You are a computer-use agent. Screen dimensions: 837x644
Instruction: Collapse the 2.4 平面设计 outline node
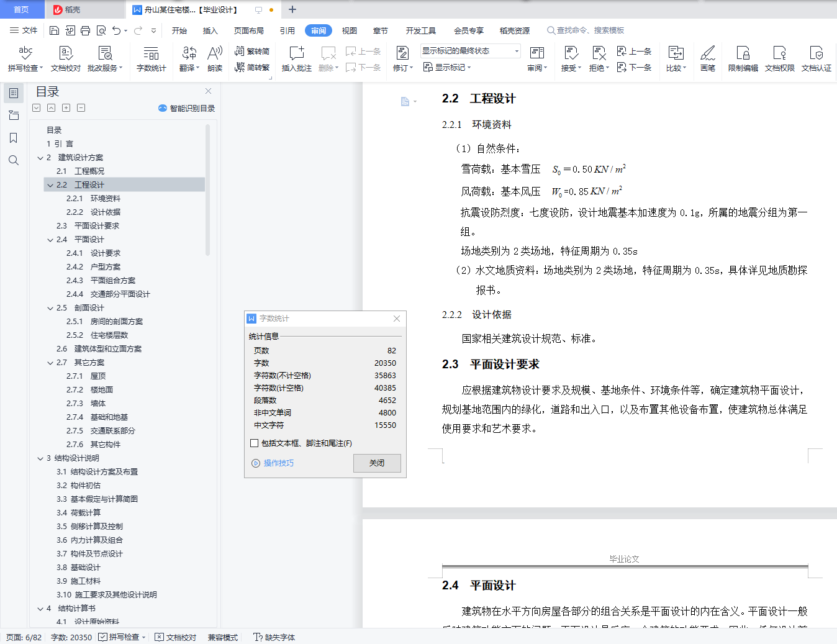[50, 240]
